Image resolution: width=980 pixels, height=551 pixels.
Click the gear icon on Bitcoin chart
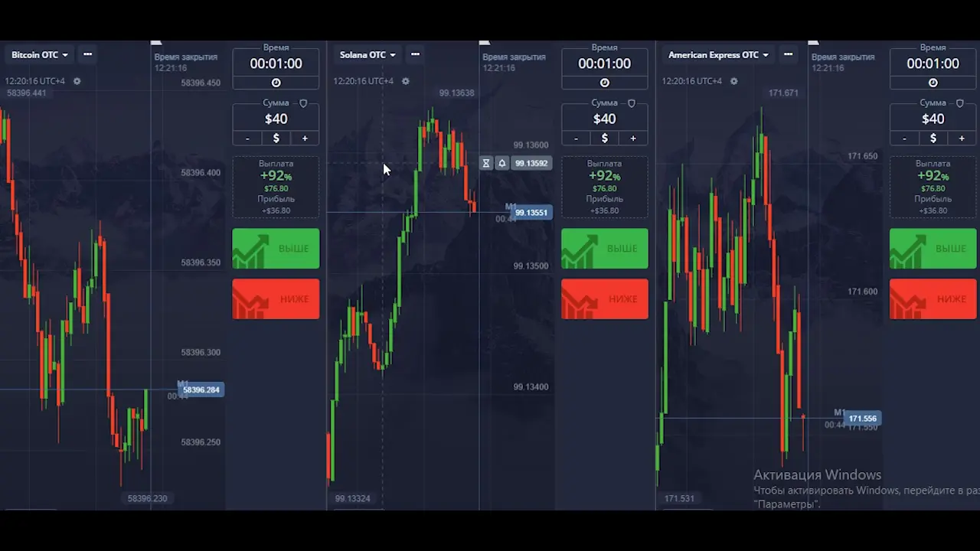[x=77, y=81]
